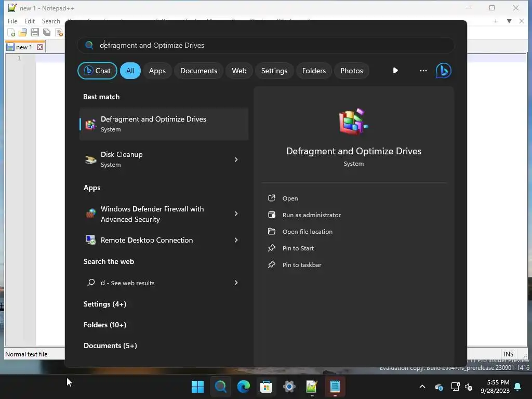Click the Remote Desktop Connection icon
The width and height of the screenshot is (532, 399).
(x=90, y=240)
